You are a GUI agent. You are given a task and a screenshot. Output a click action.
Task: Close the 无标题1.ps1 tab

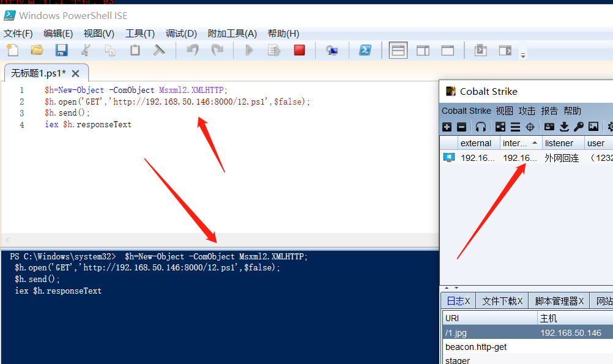(76, 73)
